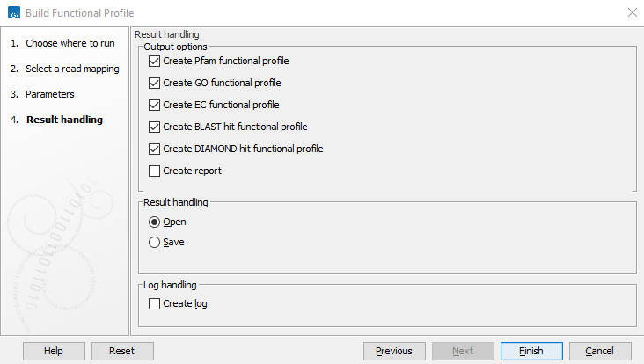The width and height of the screenshot is (644, 364).
Task: Disable Create EC functional profile
Action: (x=155, y=106)
